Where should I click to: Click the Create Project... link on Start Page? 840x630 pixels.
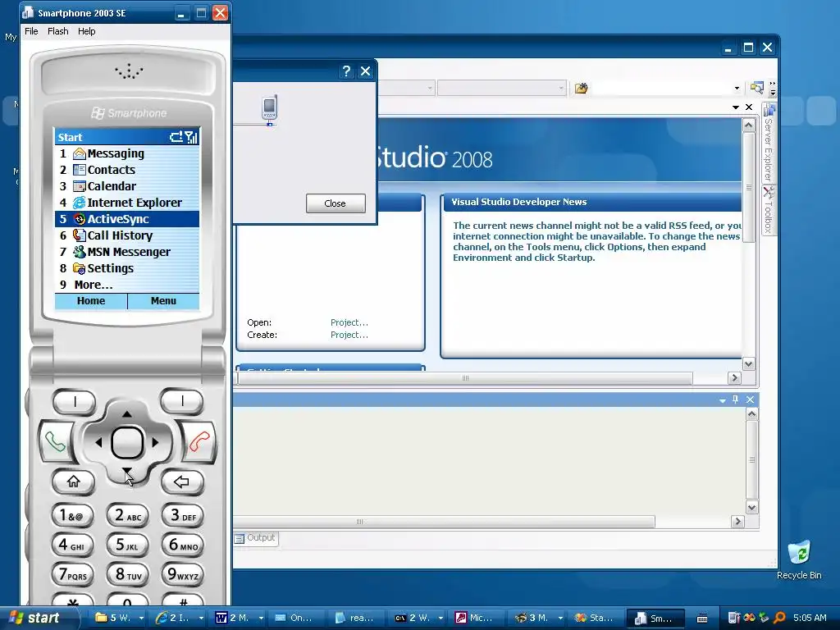pyautogui.click(x=349, y=335)
